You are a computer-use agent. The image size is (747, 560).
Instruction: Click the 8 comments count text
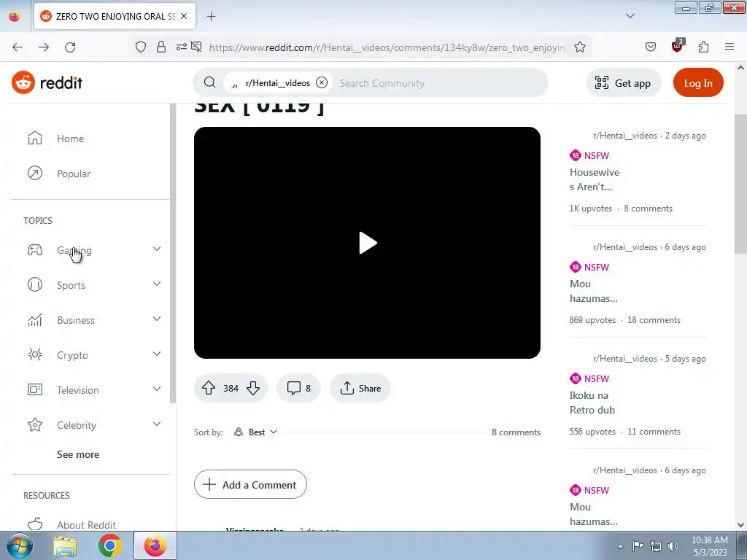coord(516,432)
